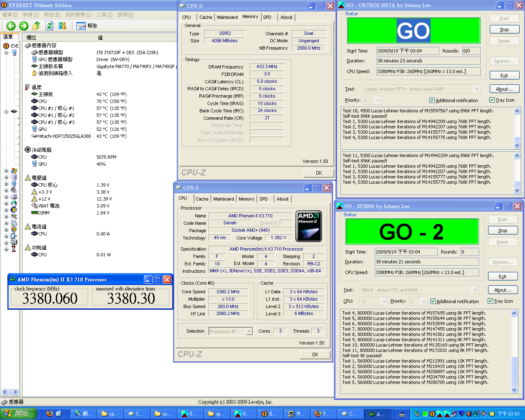Select the hourglass benchmark icon in EVEREST tree
The height and width of the screenshot is (420, 525).
14,249
